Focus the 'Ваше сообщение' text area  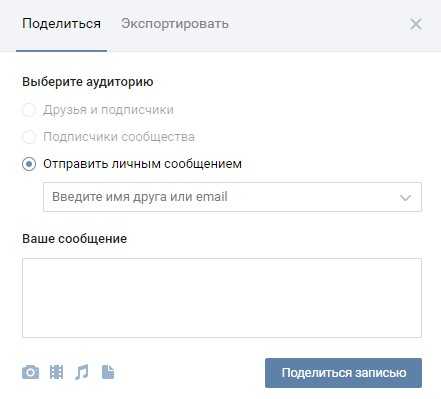pyautogui.click(x=222, y=298)
